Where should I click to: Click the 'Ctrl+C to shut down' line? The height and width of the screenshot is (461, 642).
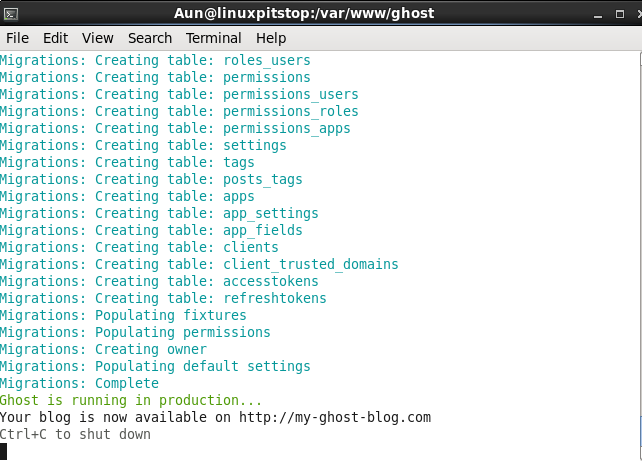[x=75, y=434]
